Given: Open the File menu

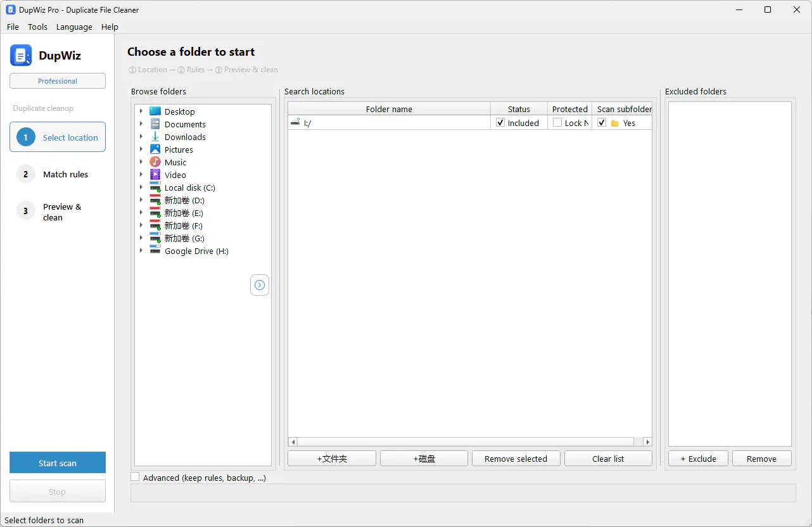Looking at the screenshot, I should point(13,27).
